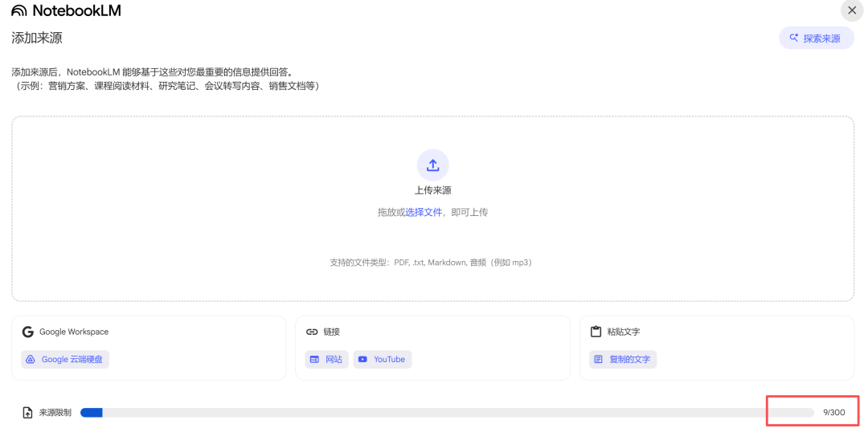Click the upload arrow circle icon
Image resolution: width=868 pixels, height=432 pixels.
433,165
